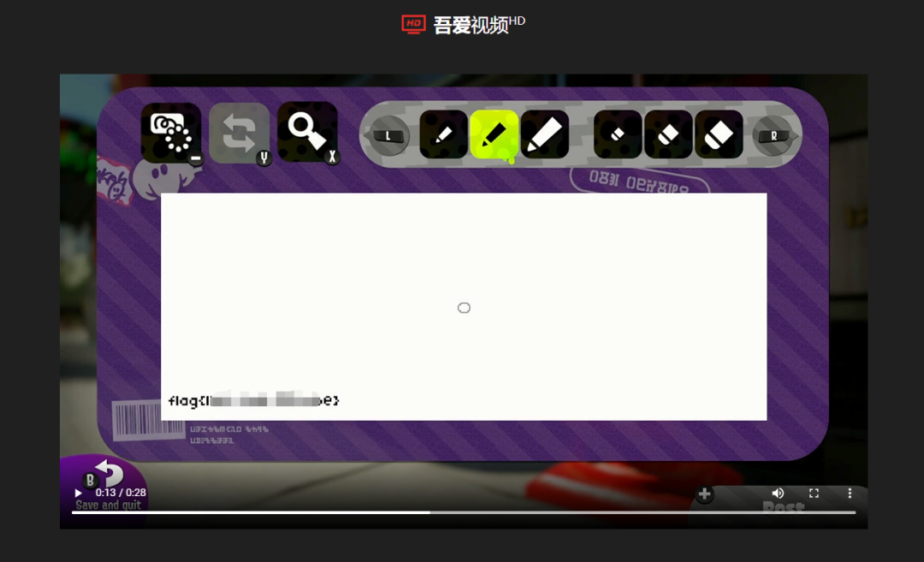Open video more options menu

(850, 493)
